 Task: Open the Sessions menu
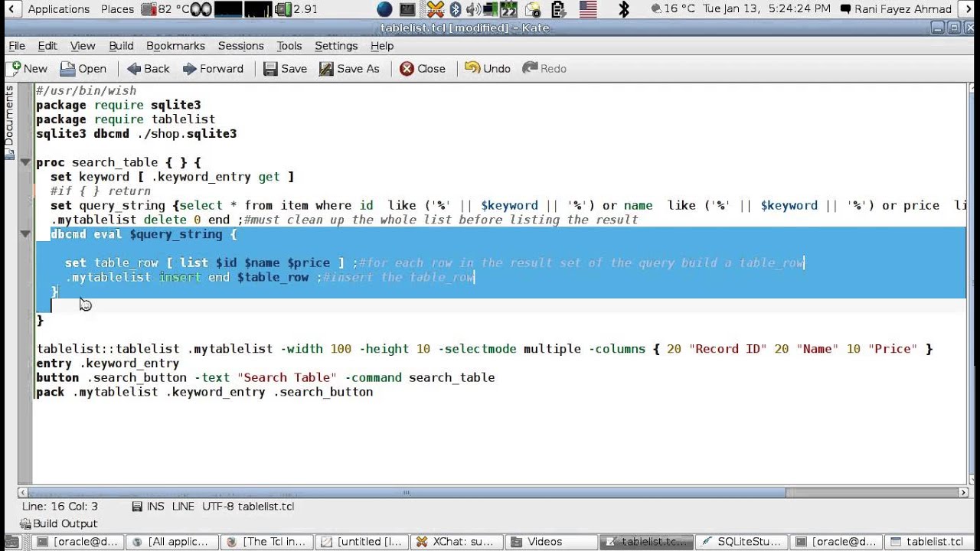click(240, 46)
